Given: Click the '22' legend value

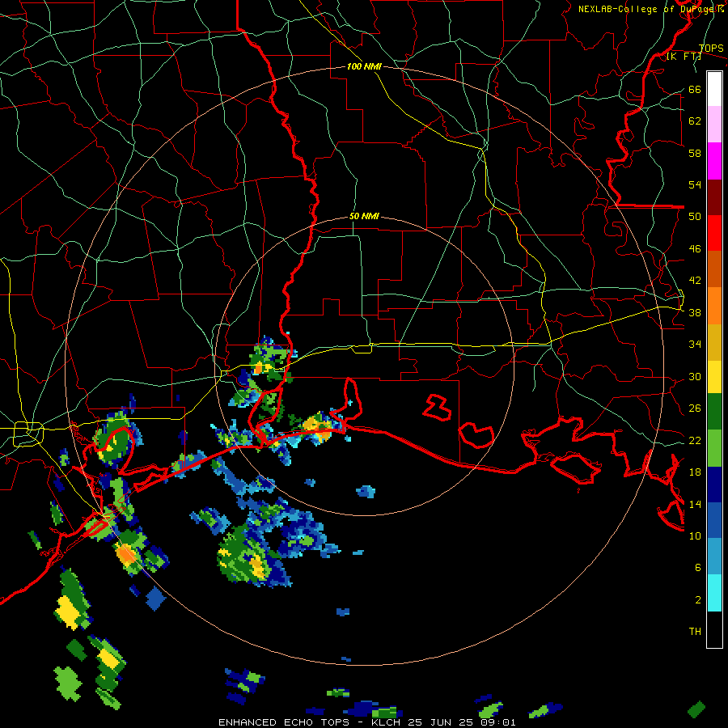Looking at the screenshot, I should 695,441.
